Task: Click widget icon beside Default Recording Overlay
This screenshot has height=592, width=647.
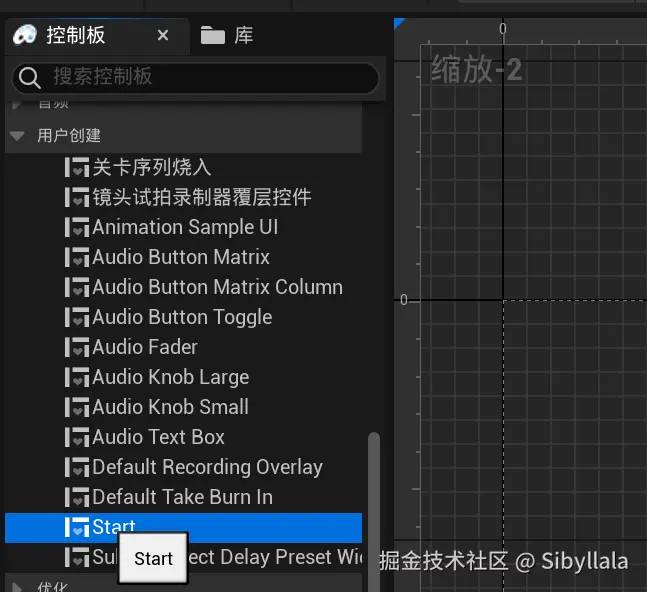Action: [x=77, y=467]
